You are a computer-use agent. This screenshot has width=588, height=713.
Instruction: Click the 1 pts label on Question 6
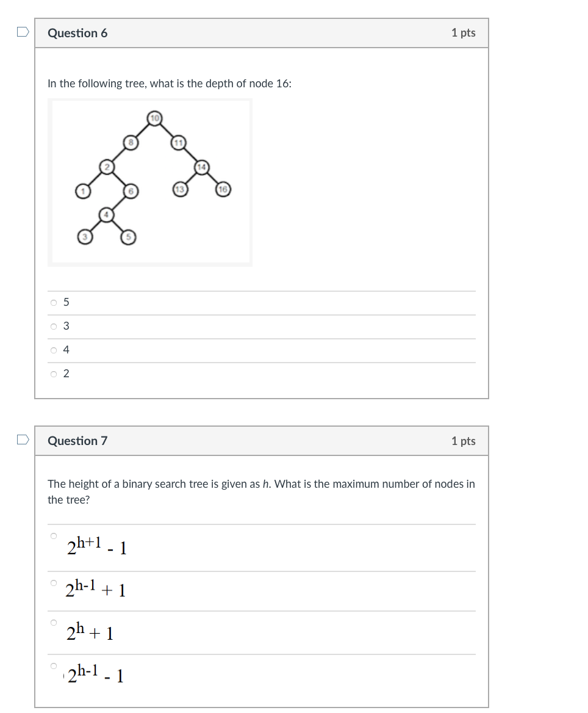pos(464,33)
